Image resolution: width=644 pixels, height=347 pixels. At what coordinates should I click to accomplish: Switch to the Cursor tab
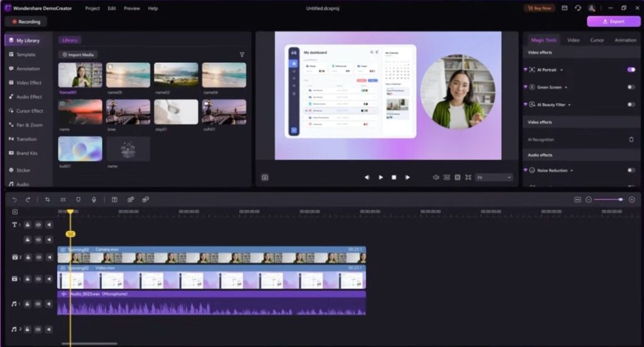tap(597, 40)
